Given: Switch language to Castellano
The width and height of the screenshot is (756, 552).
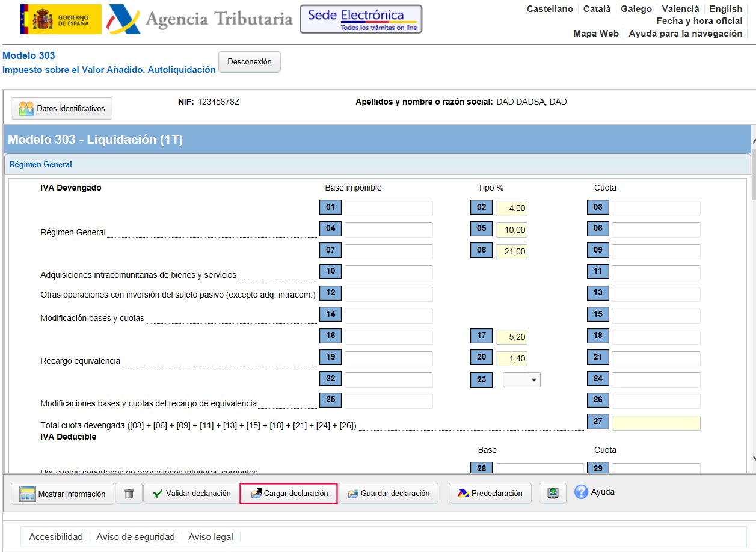Looking at the screenshot, I should tap(550, 9).
